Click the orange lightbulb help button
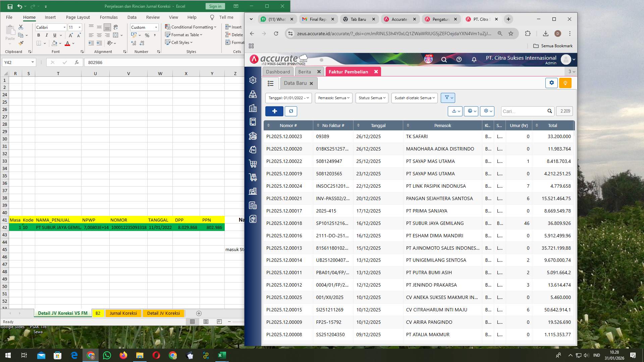644x362 pixels. click(565, 83)
